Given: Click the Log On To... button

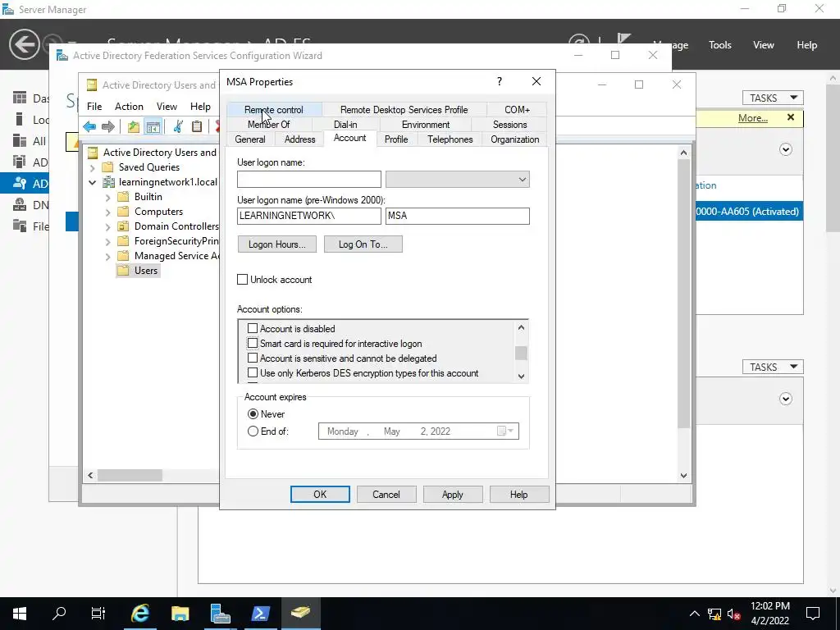Looking at the screenshot, I should click(363, 244).
